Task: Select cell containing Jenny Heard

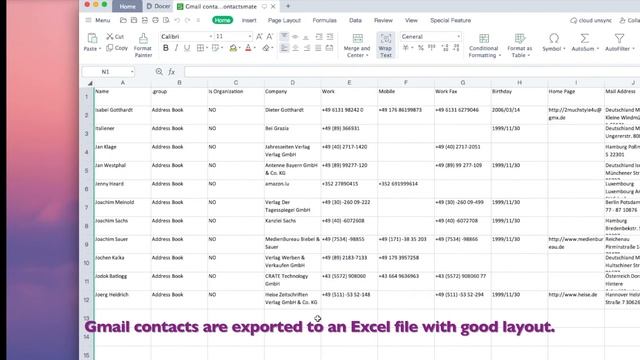Action: click(x=122, y=189)
